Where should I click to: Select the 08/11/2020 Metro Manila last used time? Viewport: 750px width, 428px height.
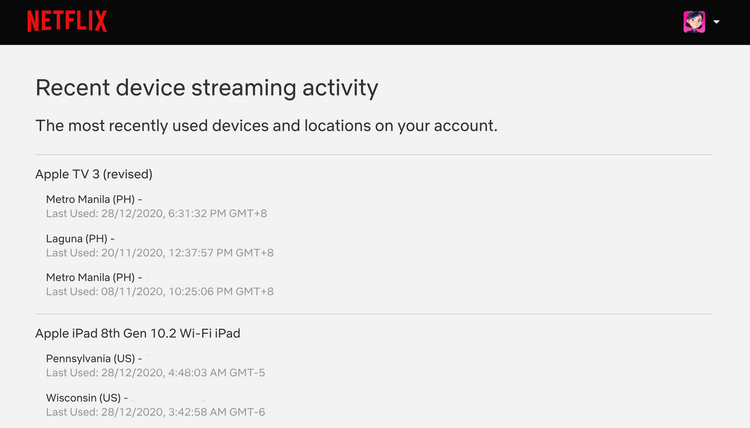click(160, 291)
